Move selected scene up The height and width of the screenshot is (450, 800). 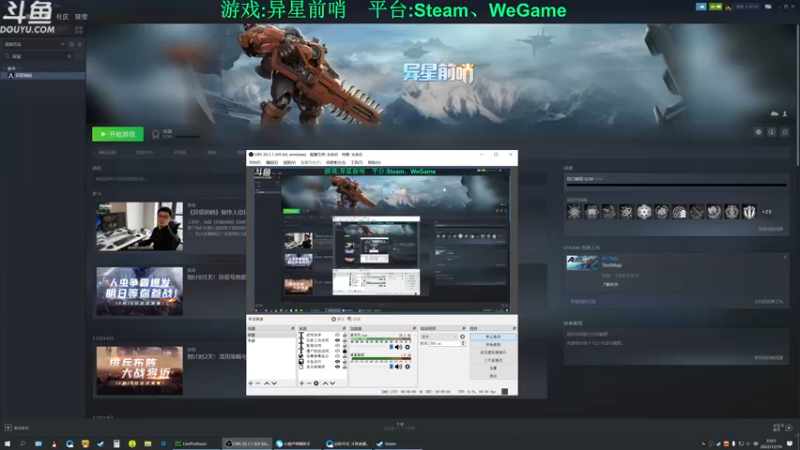click(267, 383)
